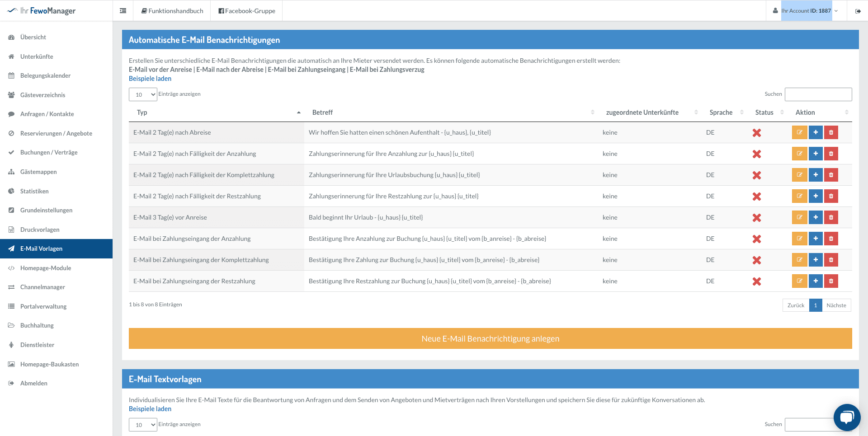Open the entries-per-page dropdown for notifications
Viewport: 868px width, 436px height.
[x=143, y=94]
